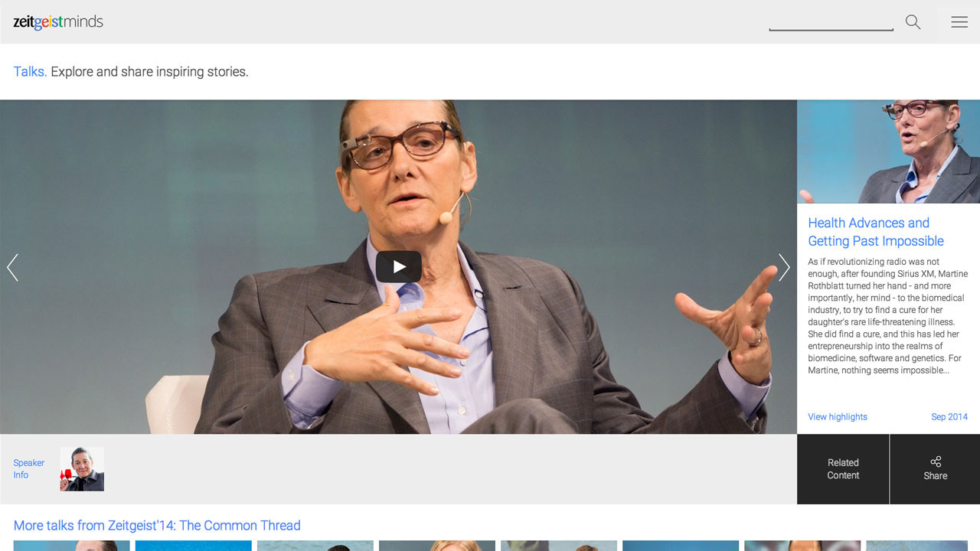Click the talk description paragraph text
Screen dimensions: 980x551
887,315
